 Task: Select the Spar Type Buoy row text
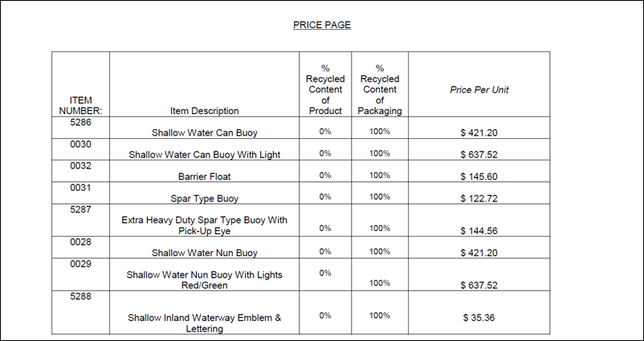(205, 197)
